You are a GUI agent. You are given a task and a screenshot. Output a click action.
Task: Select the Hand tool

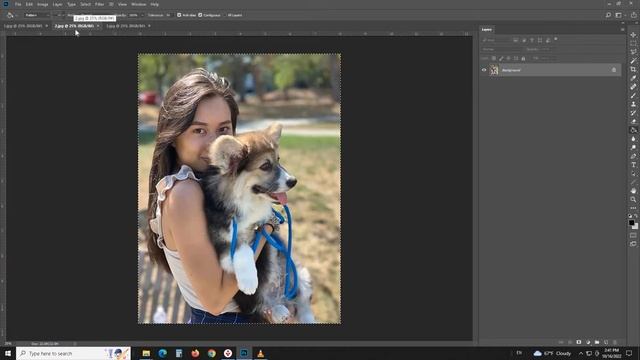click(x=633, y=191)
